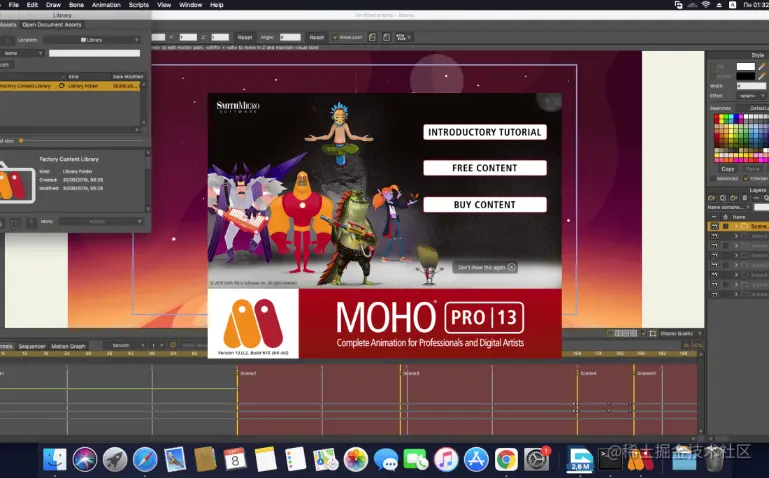
Task: Click the Scene4 timeline marker
Action: click(588, 373)
